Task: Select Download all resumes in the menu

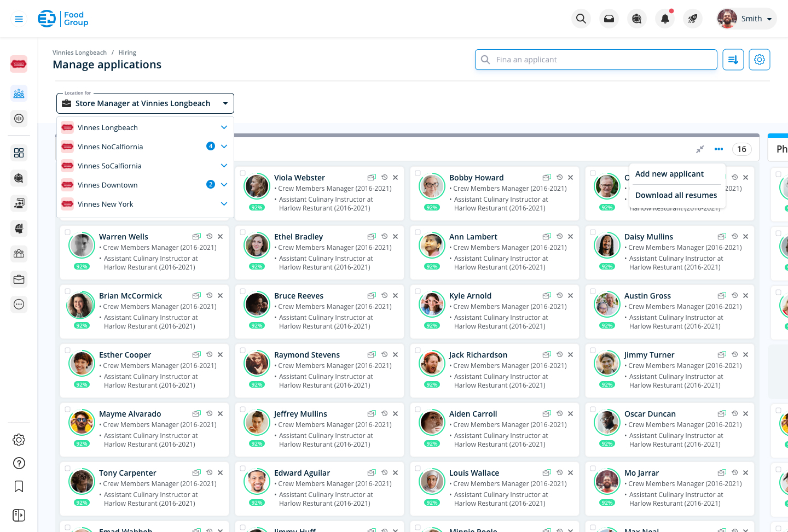Action: (x=676, y=195)
